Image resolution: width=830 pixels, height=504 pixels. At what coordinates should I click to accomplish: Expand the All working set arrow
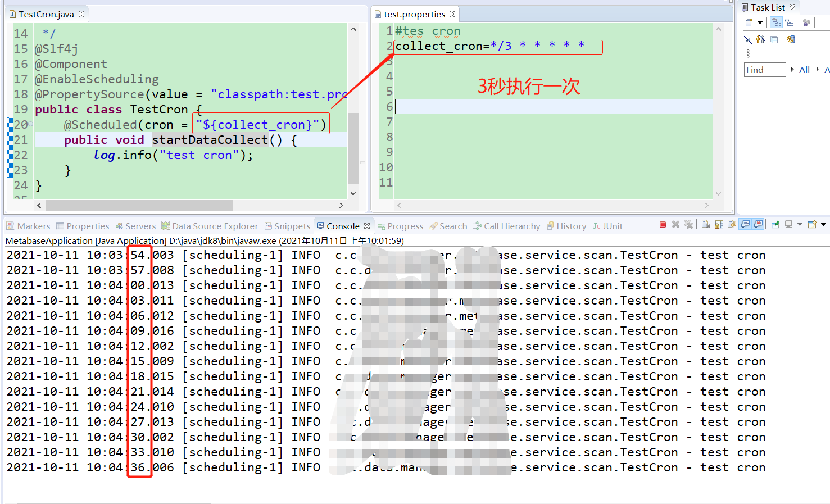(x=792, y=69)
